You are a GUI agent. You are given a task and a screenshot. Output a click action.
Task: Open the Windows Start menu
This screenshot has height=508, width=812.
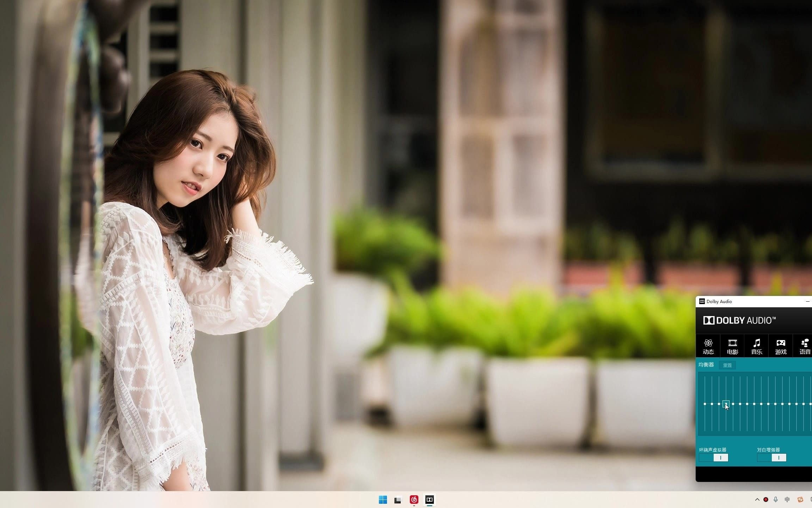coord(383,500)
